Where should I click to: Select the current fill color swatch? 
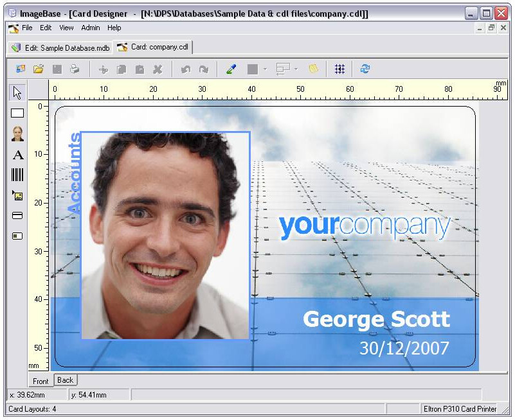point(253,69)
